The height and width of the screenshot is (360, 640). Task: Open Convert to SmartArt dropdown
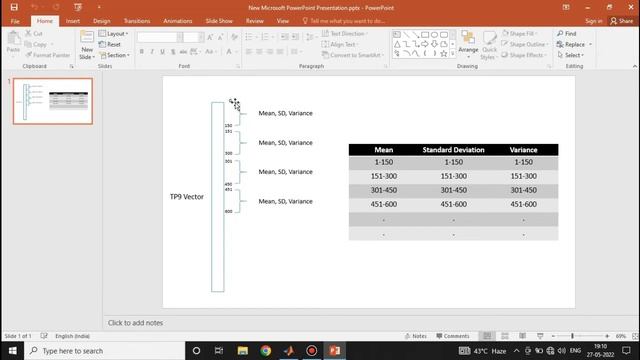coord(353,55)
